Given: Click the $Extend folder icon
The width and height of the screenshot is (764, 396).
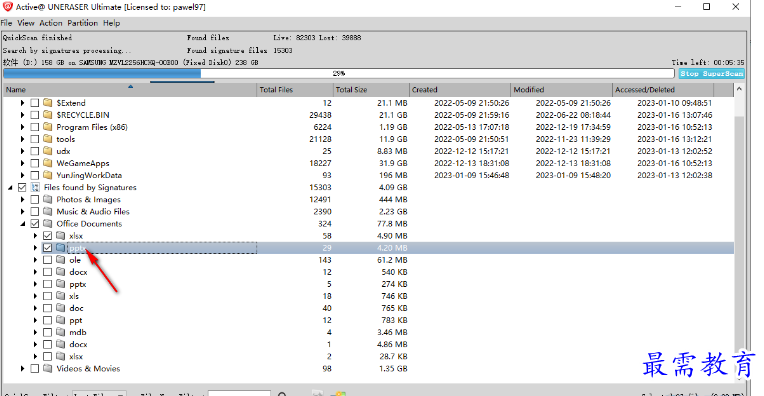Looking at the screenshot, I should [x=47, y=103].
